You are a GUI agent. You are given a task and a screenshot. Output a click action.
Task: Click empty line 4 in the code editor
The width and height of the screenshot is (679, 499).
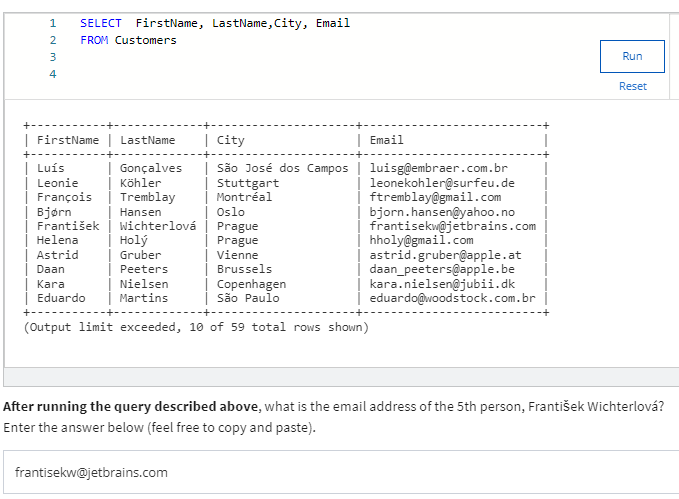[300, 74]
